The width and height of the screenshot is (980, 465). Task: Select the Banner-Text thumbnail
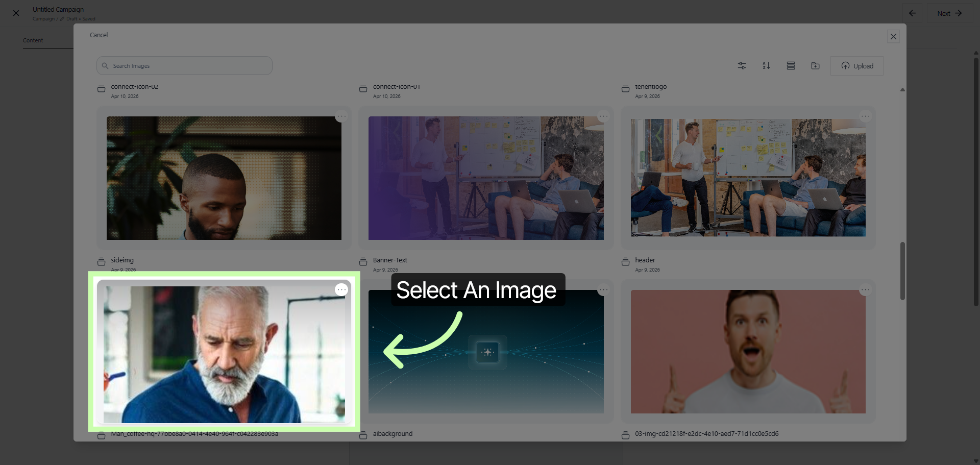(x=486, y=178)
